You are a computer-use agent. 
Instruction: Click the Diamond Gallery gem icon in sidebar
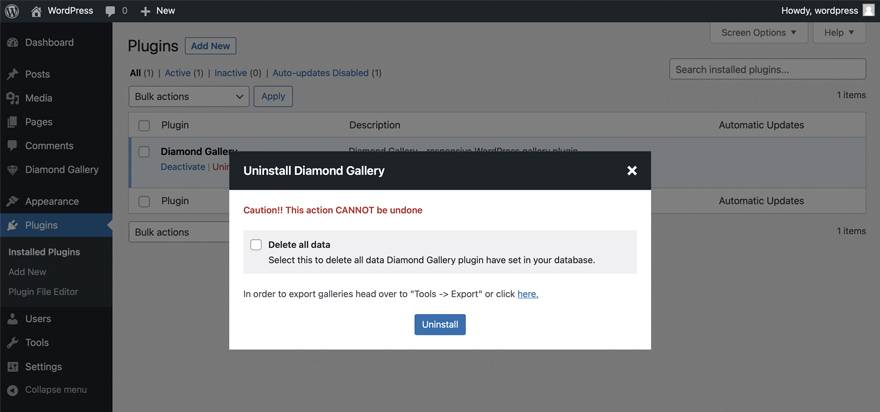coord(12,170)
